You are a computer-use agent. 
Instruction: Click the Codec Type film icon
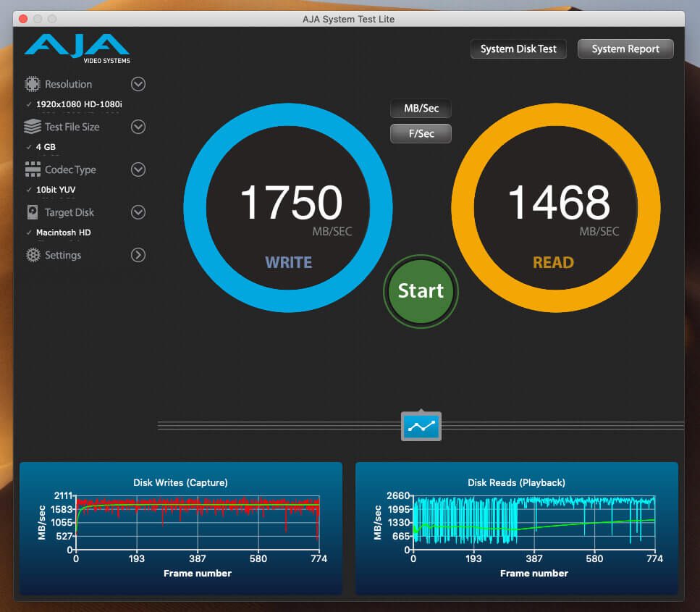(x=33, y=169)
